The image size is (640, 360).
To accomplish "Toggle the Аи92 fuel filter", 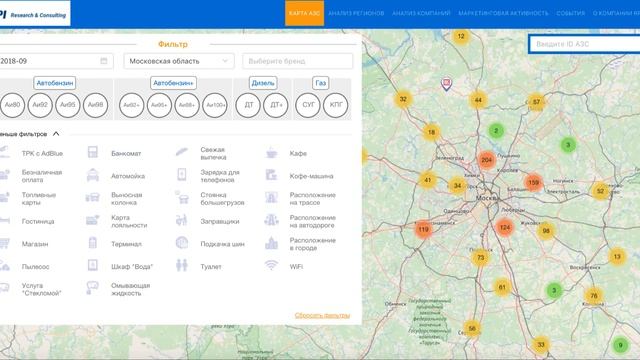I will tap(40, 105).
